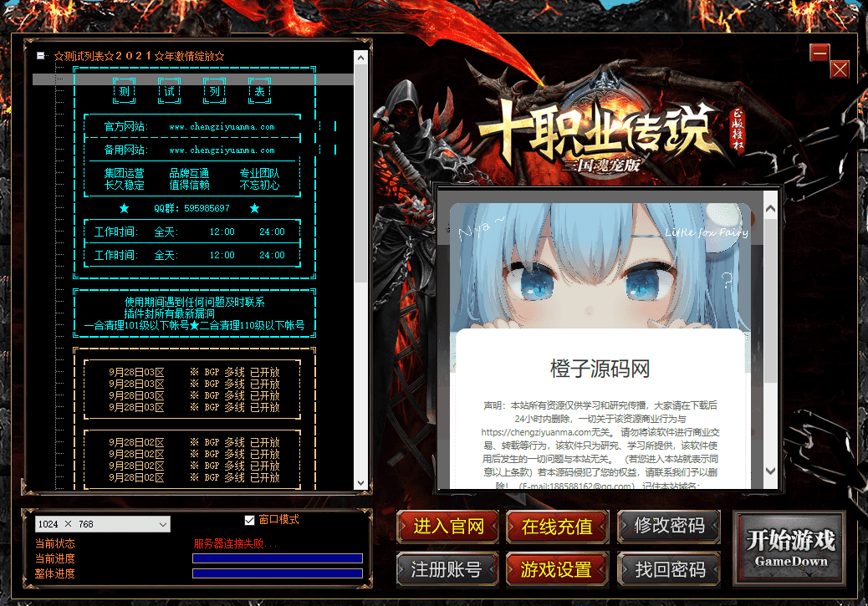This screenshot has height=606, width=868.
Task: Click the 开始游戏 GameDown start button
Action: pyautogui.click(x=789, y=547)
